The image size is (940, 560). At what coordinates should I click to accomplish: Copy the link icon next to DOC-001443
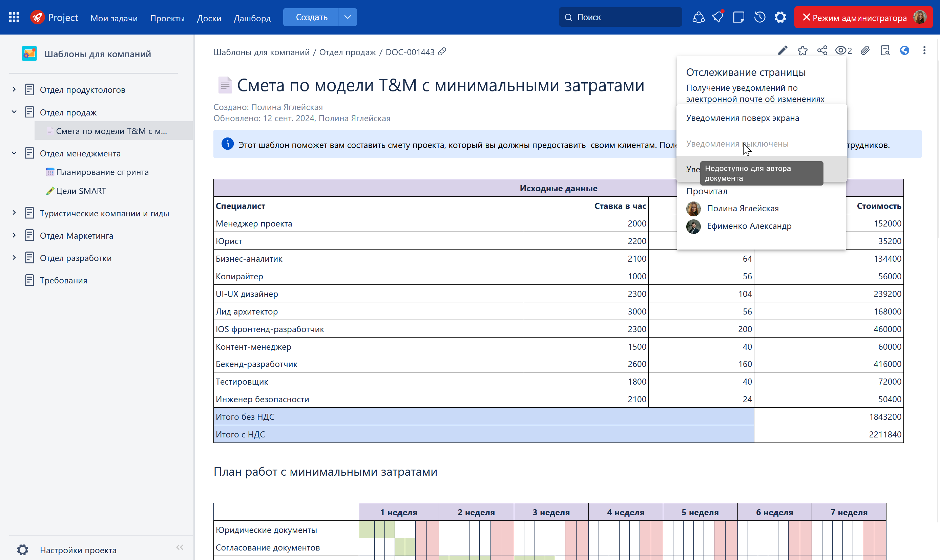tap(442, 52)
